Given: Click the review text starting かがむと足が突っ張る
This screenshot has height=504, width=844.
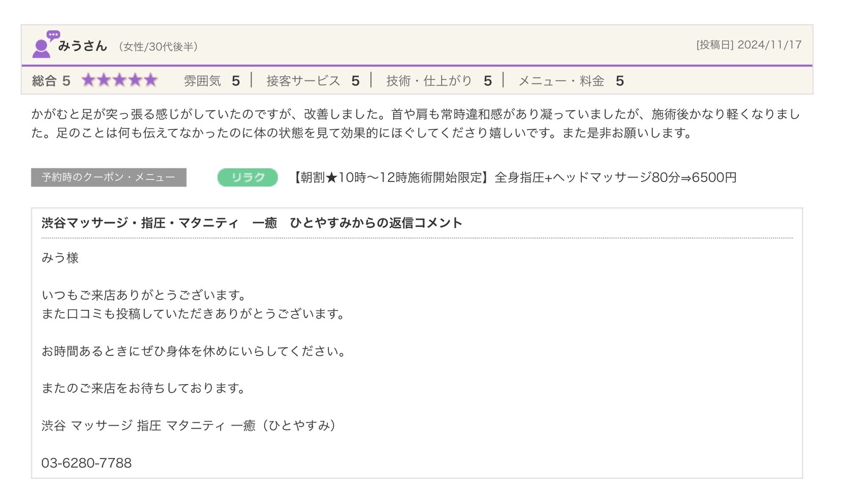Looking at the screenshot, I should click(416, 114).
